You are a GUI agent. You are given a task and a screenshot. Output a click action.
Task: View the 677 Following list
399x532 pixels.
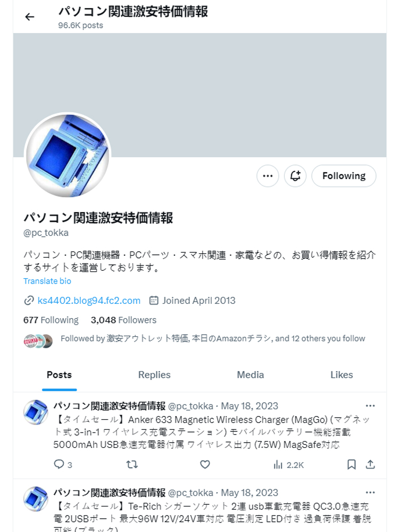51,320
